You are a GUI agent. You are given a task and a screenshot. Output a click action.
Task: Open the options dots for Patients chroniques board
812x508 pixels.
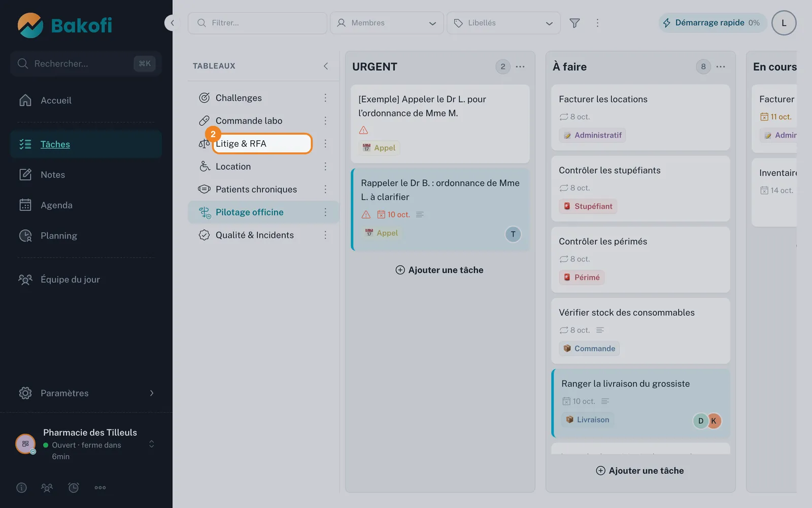tap(325, 189)
